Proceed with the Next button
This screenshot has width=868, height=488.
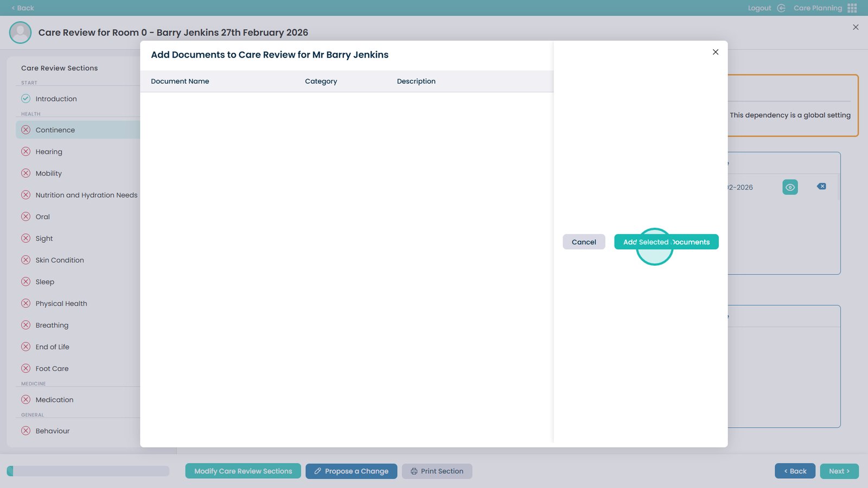click(x=839, y=471)
